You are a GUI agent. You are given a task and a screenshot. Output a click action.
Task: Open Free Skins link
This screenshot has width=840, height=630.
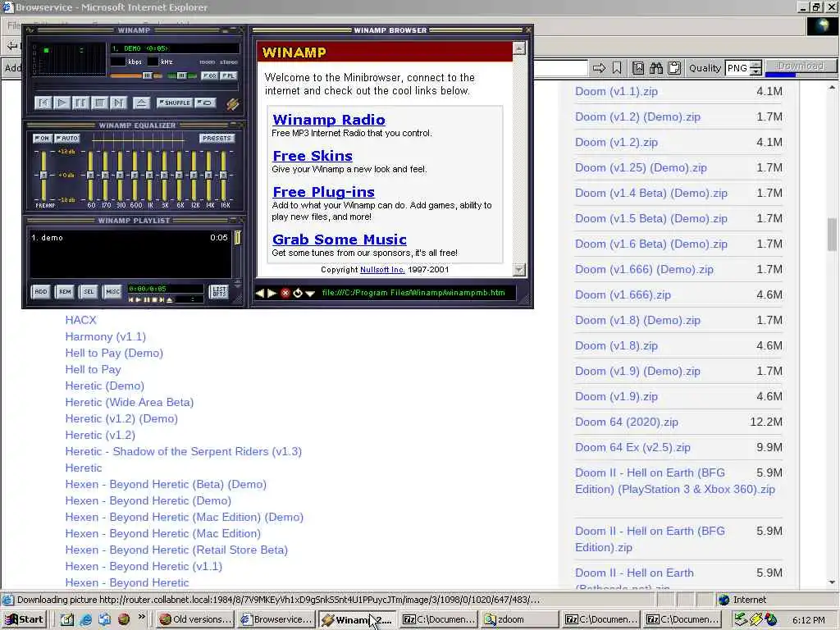click(313, 156)
